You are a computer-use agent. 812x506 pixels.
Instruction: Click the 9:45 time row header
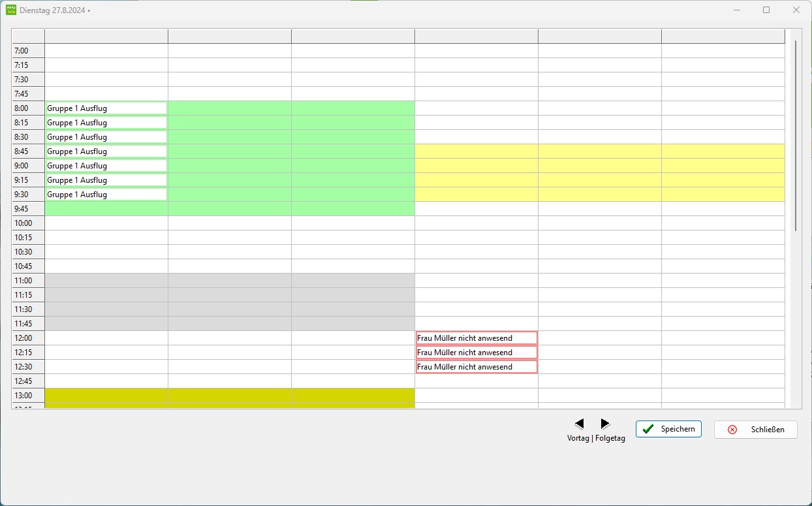pyautogui.click(x=28, y=209)
